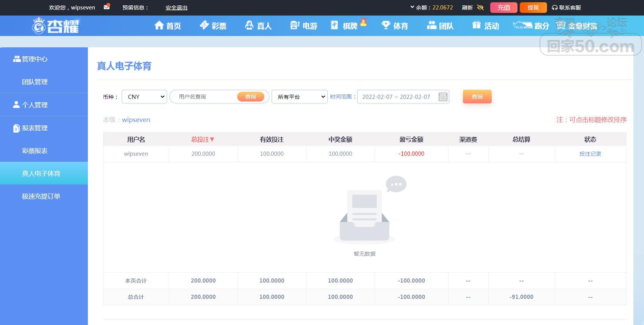Screen dimensions: 644x325
Task: Click the e-gaming icon beside 电游
Action: pos(295,25)
